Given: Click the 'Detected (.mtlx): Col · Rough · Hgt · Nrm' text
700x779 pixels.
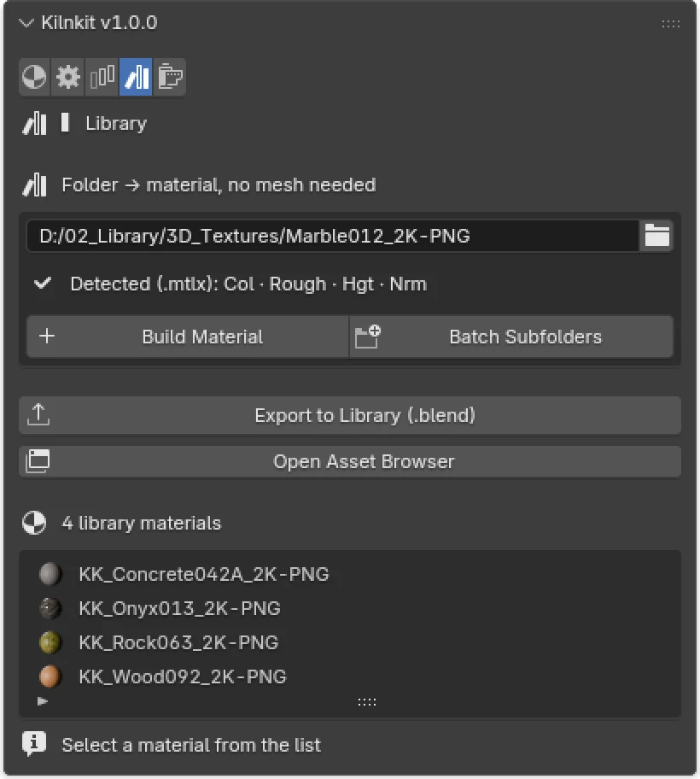Looking at the screenshot, I should coord(248,284).
